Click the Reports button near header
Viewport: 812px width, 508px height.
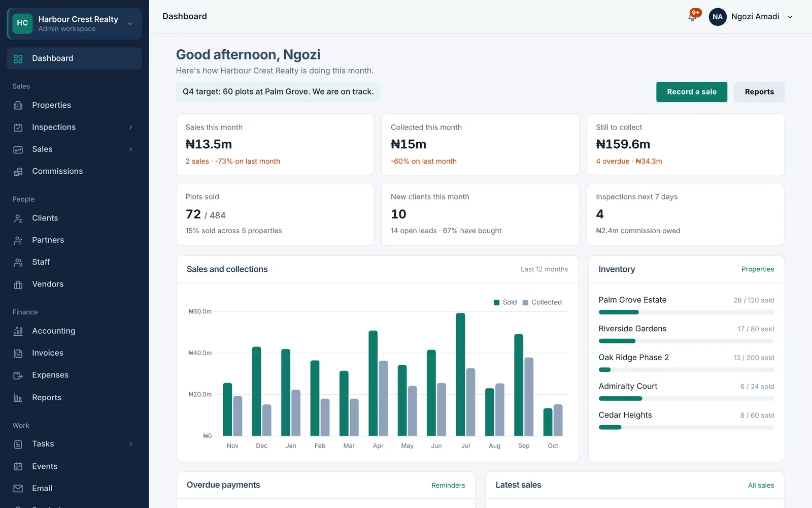[x=759, y=92]
